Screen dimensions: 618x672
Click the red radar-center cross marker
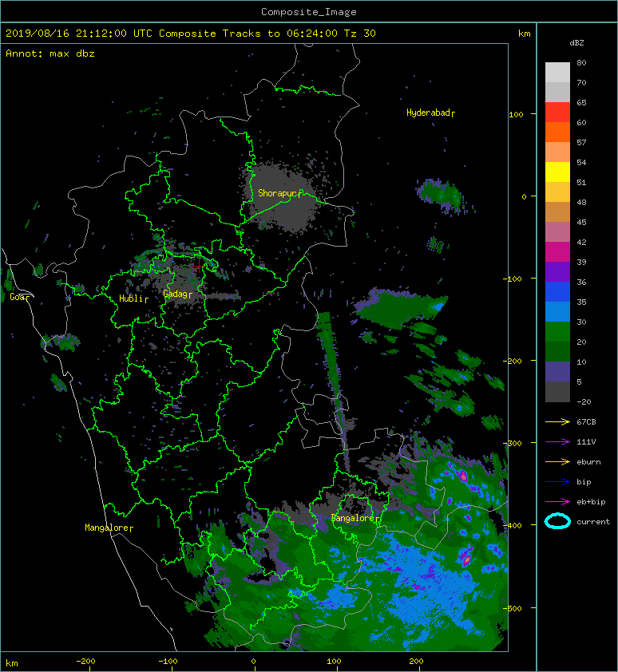click(199, 266)
